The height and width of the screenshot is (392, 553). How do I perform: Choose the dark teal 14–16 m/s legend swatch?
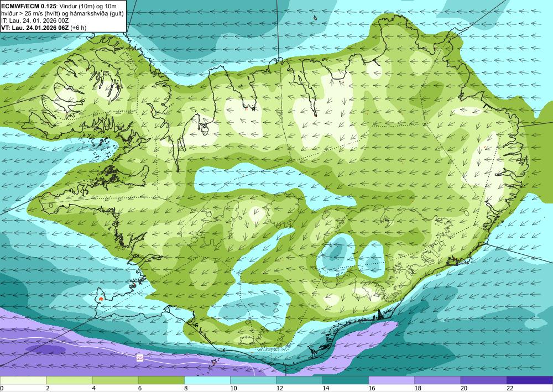pos(346,380)
